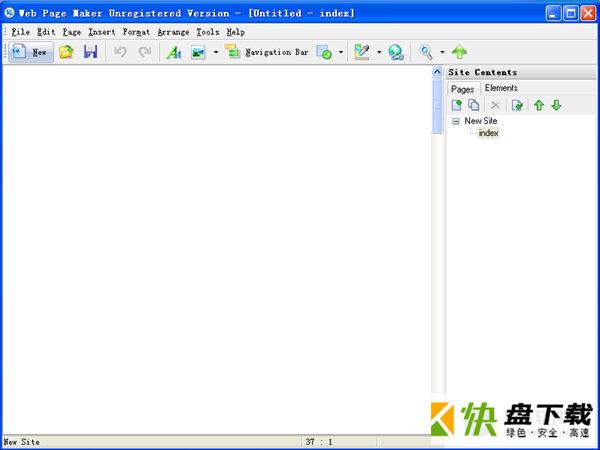Add a new page in Site Contents
600x450 pixels.
[x=457, y=105]
